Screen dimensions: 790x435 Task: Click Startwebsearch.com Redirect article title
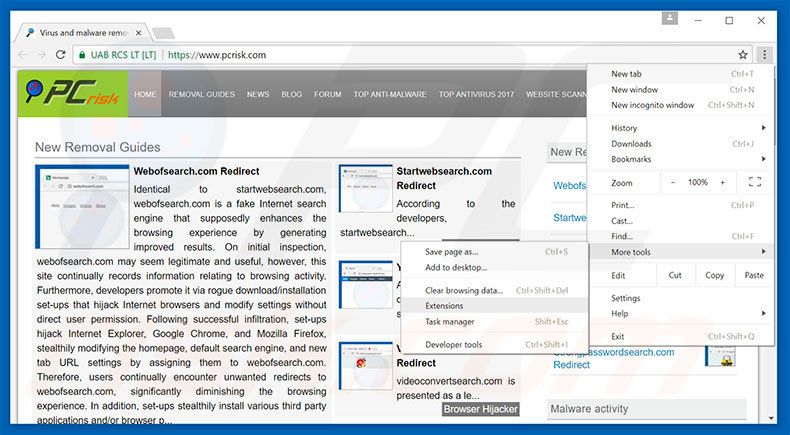444,178
